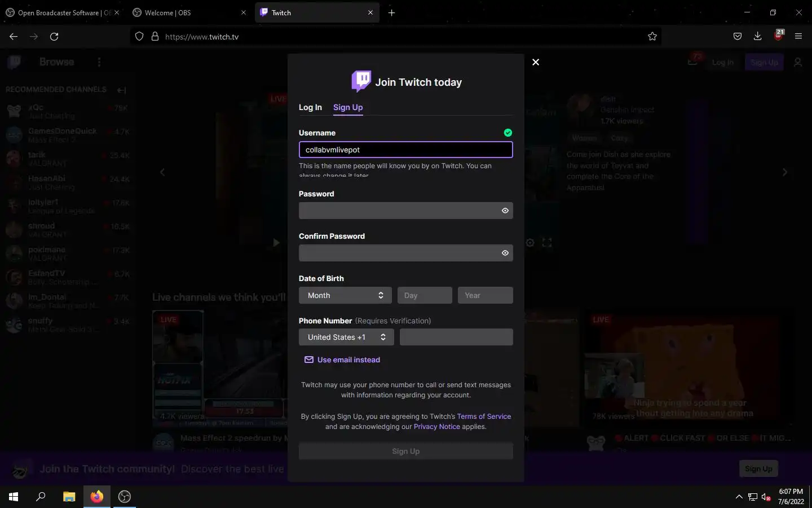Screen dimensions: 812x508
Task: Show hidden system tray icons
Action: [x=739, y=497]
